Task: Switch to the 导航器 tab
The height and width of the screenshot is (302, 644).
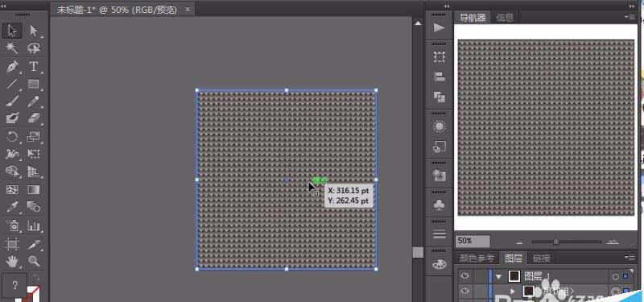Action: pyautogui.click(x=473, y=17)
